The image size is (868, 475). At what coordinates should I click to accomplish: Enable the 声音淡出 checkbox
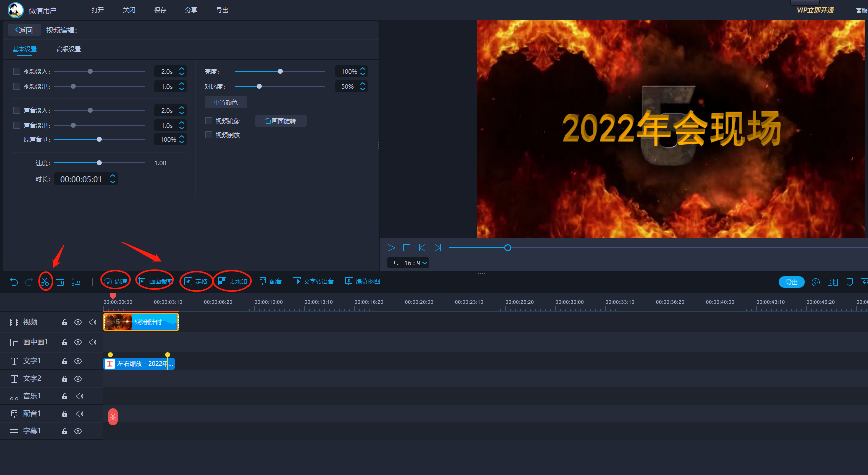pos(17,125)
